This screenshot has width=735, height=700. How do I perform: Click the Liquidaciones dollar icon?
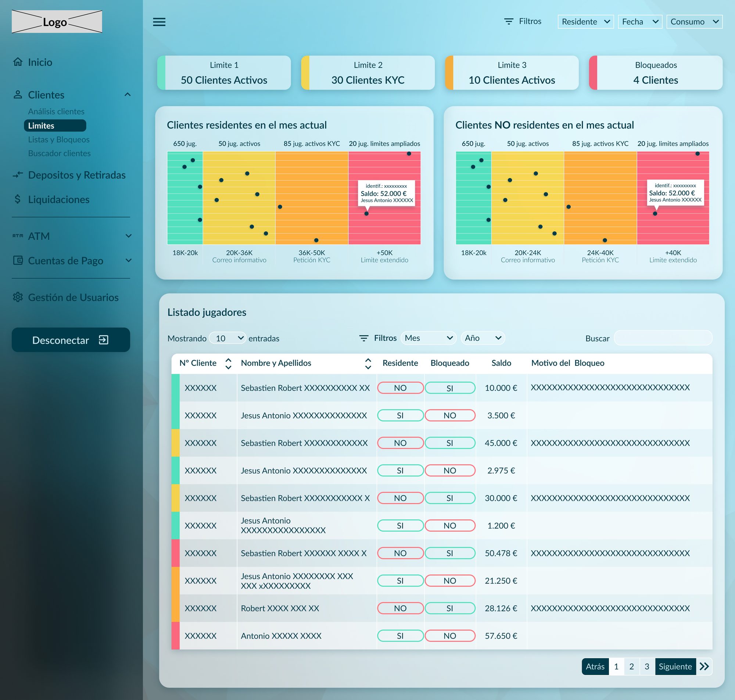click(x=18, y=199)
